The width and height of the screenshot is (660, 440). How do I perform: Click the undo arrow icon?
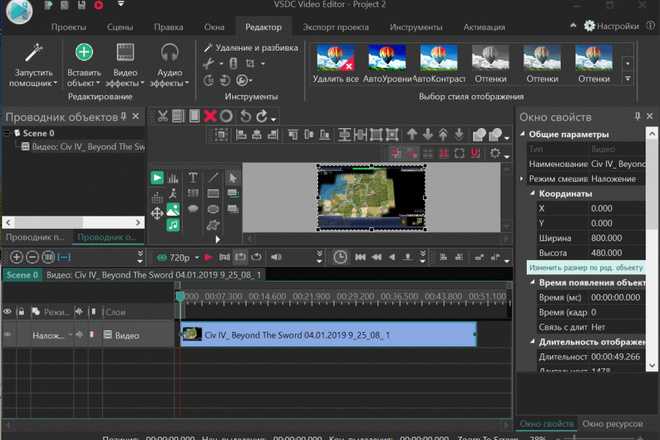tap(245, 116)
